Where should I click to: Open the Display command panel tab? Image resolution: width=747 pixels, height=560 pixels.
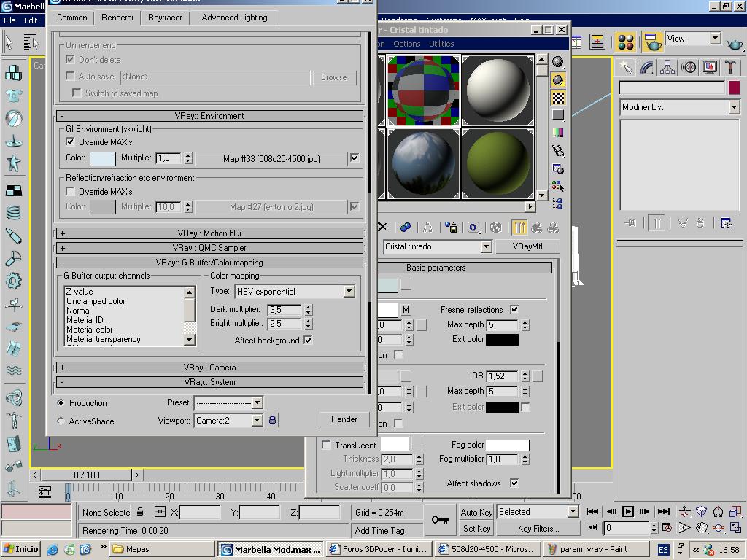(x=709, y=67)
